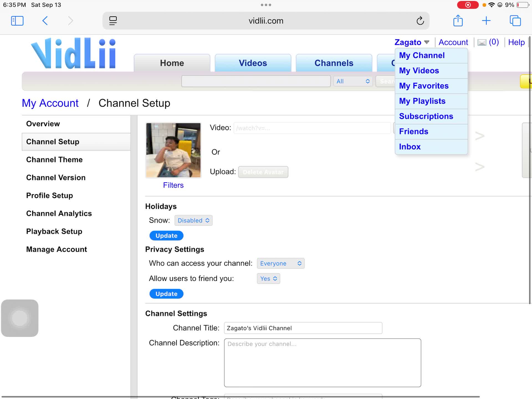The width and height of the screenshot is (532, 399).
Task: Click the Update button under Holidays
Action: pos(166,236)
